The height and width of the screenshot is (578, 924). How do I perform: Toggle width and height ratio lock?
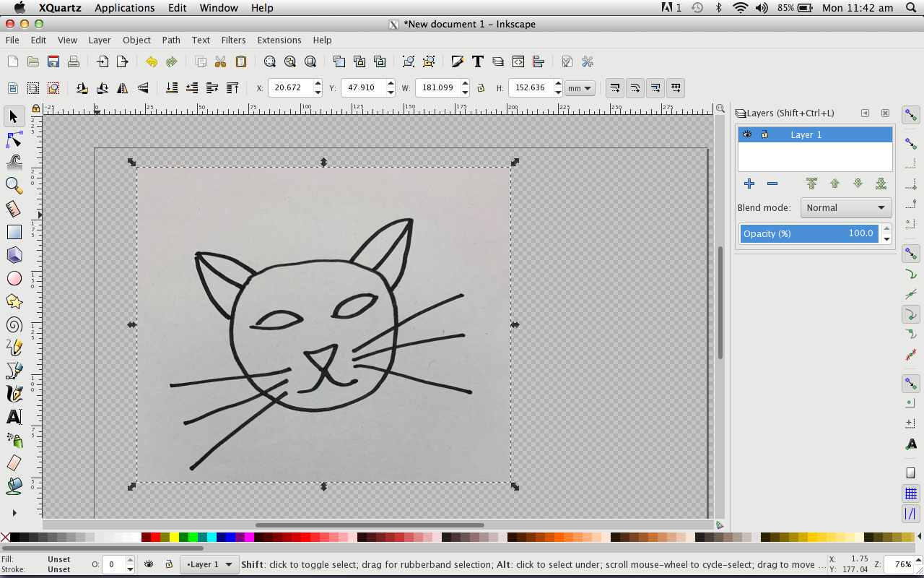tap(481, 88)
